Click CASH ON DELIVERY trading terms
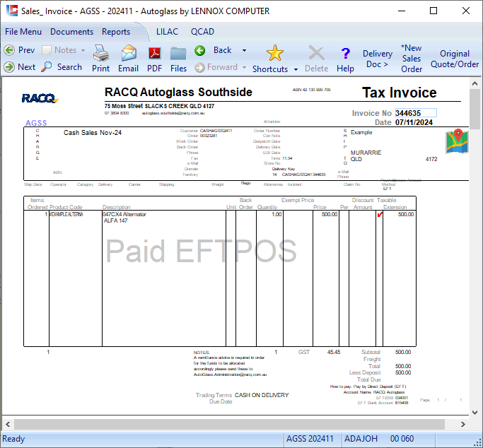This screenshot has width=483, height=448. (x=262, y=395)
